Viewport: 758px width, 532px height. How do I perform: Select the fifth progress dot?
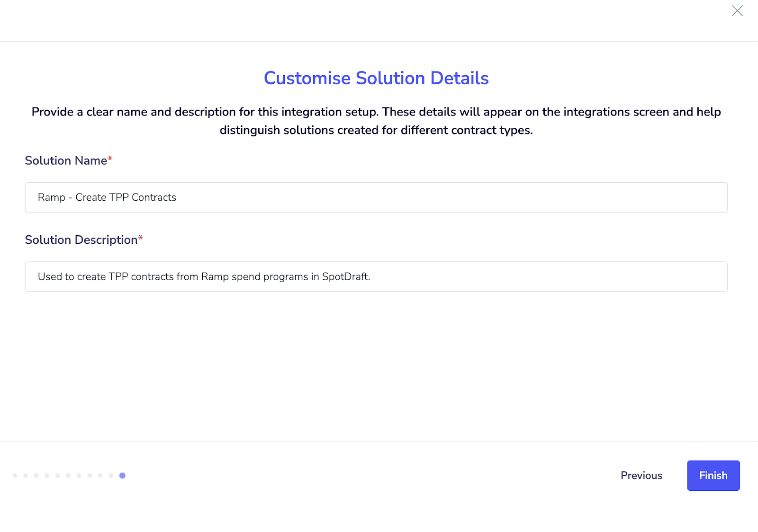(x=58, y=476)
